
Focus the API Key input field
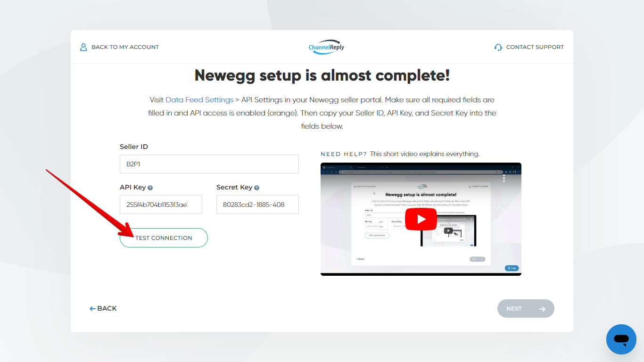pyautogui.click(x=161, y=205)
